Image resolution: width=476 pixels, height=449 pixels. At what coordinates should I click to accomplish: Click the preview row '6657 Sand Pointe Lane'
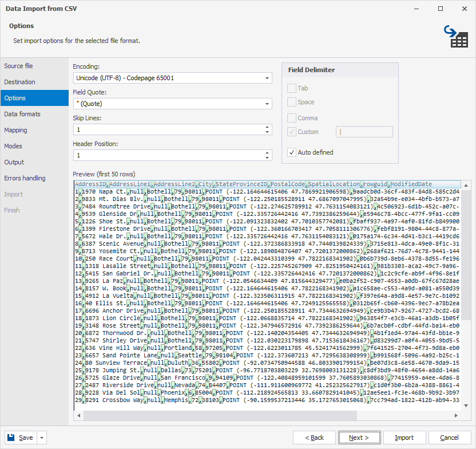pyautogui.click(x=267, y=356)
